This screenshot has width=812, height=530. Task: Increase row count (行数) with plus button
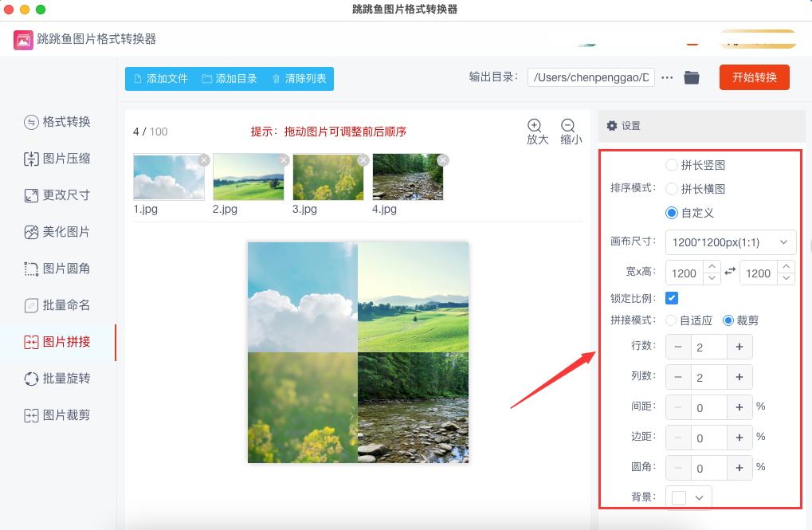click(x=739, y=347)
